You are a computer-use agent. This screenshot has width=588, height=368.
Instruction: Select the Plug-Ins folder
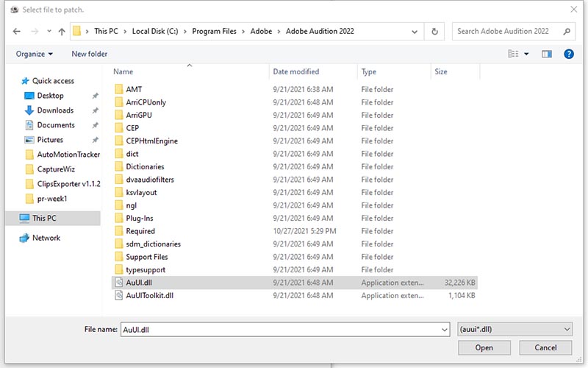coord(140,218)
